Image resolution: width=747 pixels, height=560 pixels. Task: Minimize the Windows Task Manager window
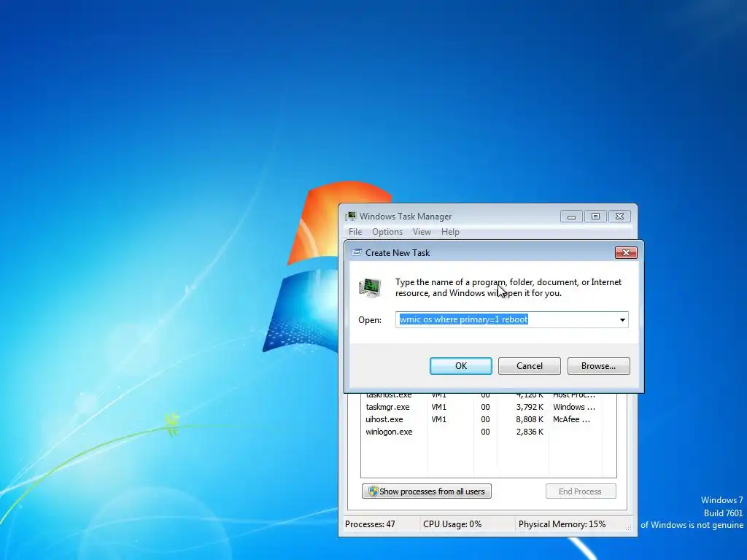571,217
